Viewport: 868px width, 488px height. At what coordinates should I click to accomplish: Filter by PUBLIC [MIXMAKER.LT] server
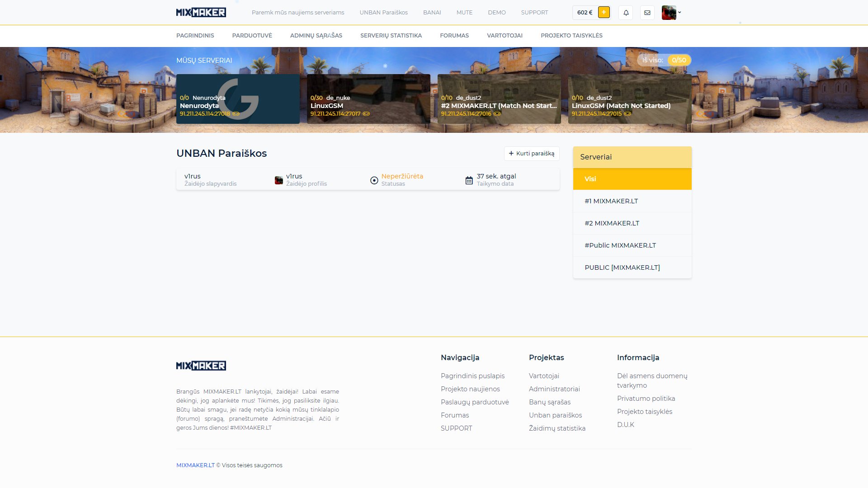tap(632, 267)
